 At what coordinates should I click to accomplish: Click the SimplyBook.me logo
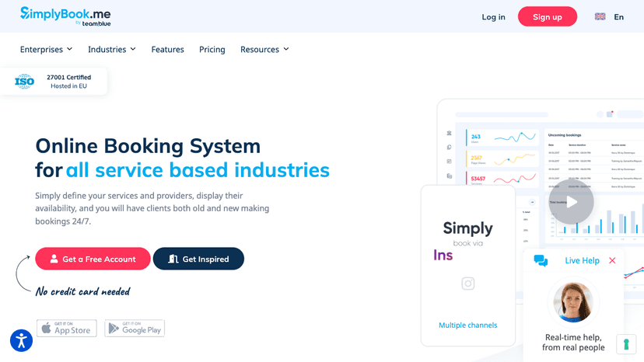pyautogui.click(x=65, y=16)
